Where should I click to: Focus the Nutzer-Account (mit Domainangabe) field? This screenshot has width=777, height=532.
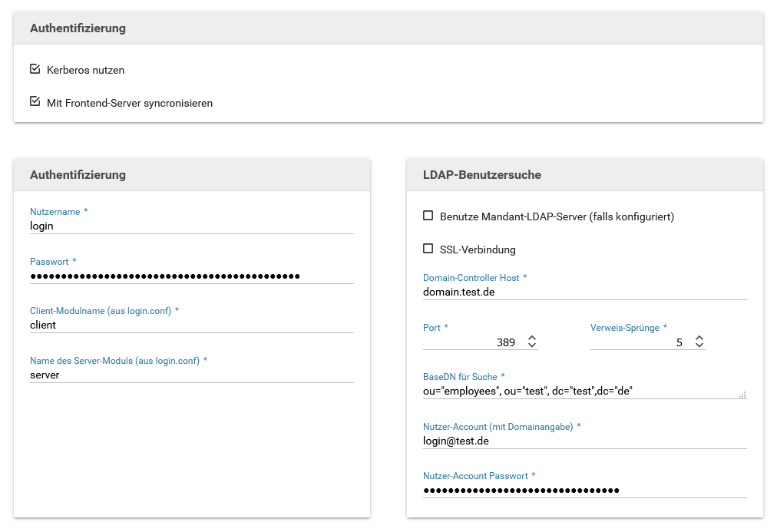(x=584, y=441)
